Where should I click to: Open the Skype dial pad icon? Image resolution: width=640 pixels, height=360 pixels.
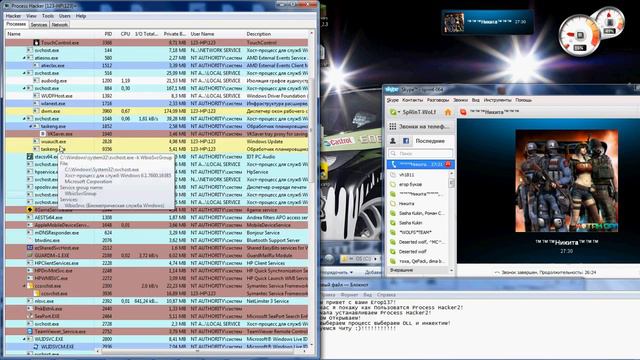tap(393, 127)
